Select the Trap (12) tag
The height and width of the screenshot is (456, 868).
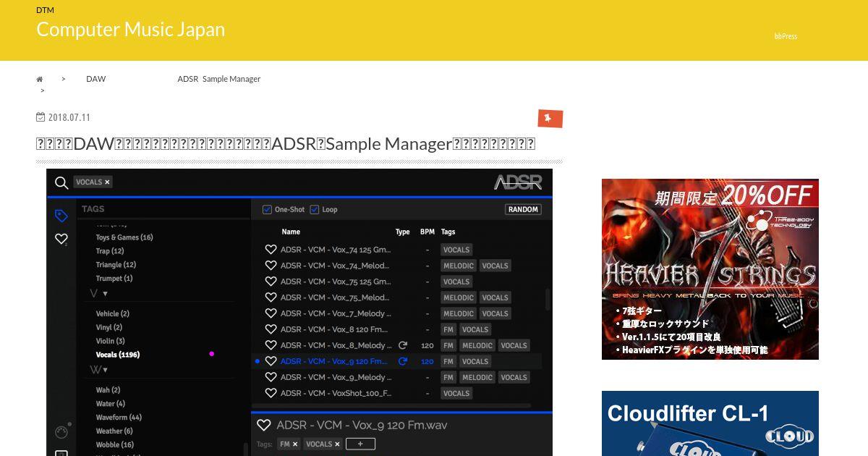[x=110, y=251]
